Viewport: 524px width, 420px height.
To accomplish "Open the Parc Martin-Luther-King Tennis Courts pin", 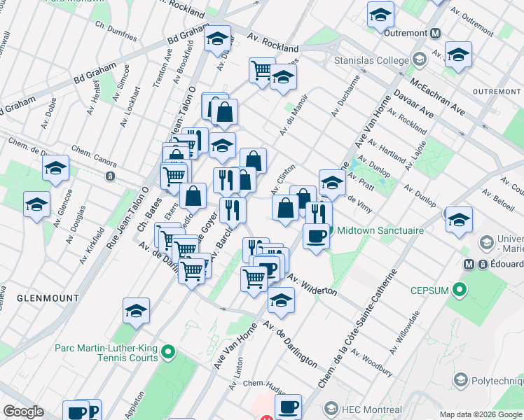I will pyautogui.click(x=168, y=353).
